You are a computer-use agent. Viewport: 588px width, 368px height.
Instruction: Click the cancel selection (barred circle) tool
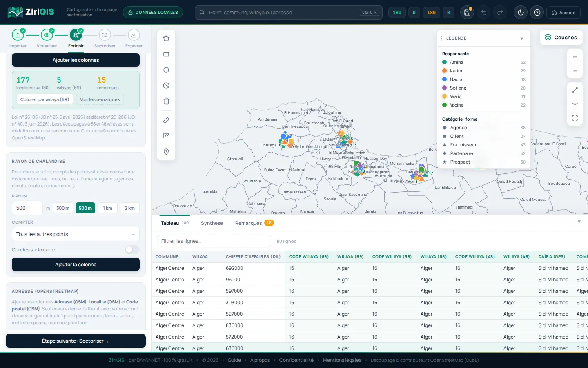(x=166, y=85)
